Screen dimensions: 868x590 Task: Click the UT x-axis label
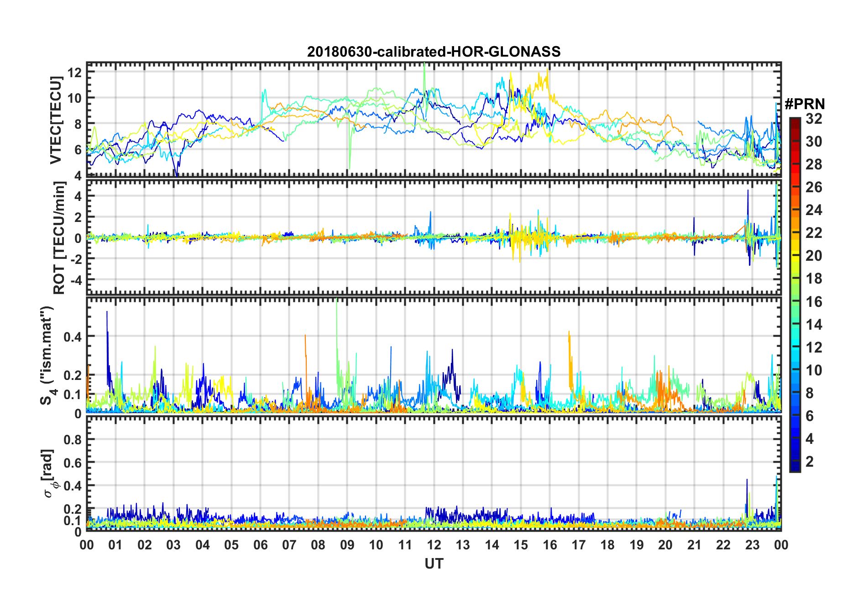coord(434,564)
